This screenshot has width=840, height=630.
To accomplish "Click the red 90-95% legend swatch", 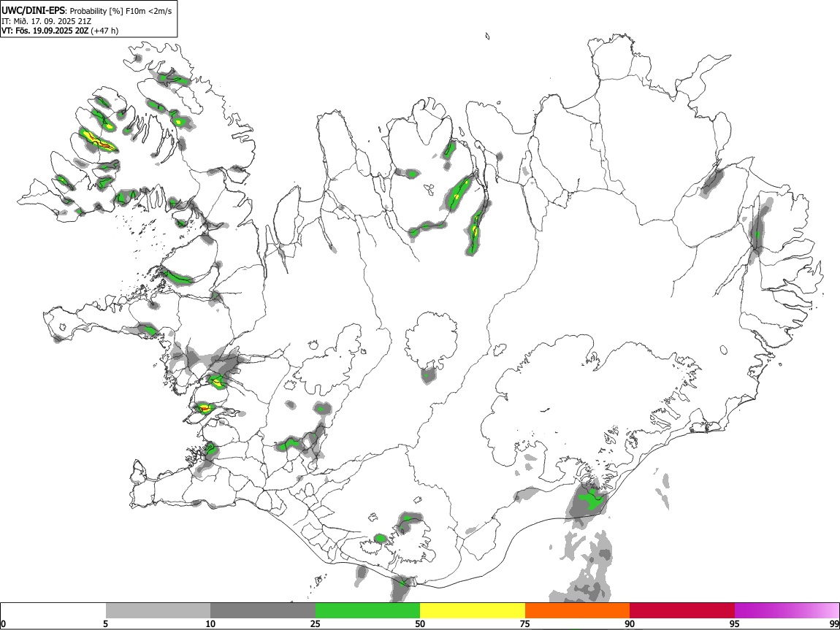I will coord(682,610).
